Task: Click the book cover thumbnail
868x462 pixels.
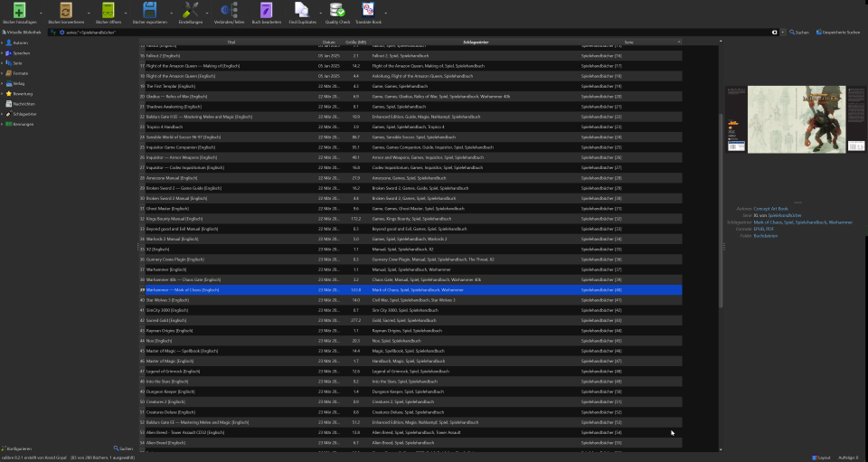Action: (785, 118)
